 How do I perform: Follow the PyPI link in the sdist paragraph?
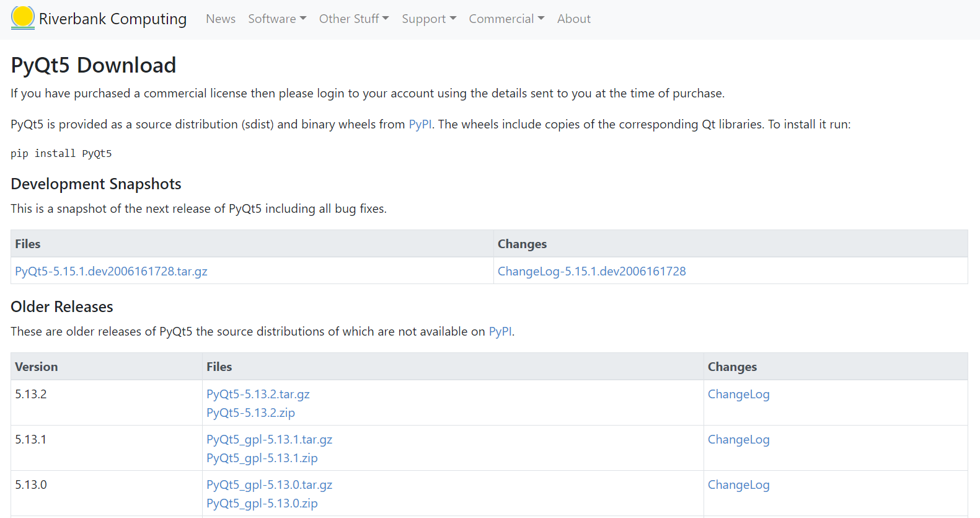[x=420, y=124]
